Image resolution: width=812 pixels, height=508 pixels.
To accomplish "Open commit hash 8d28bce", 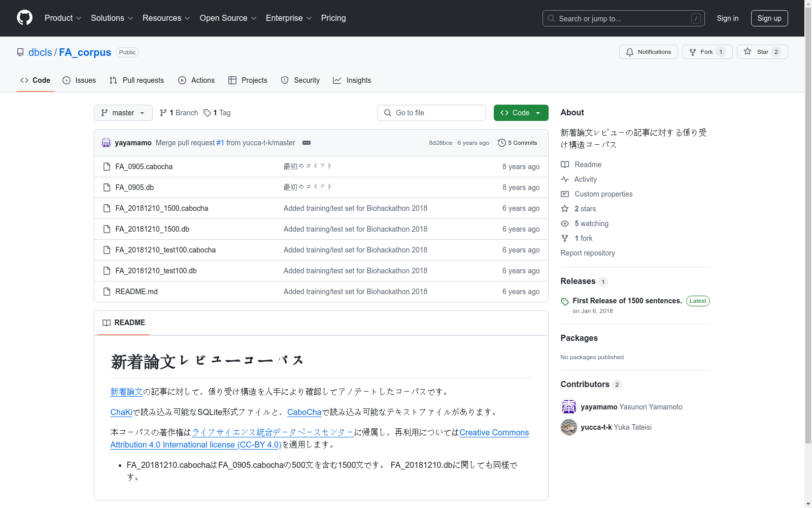I will click(x=441, y=143).
